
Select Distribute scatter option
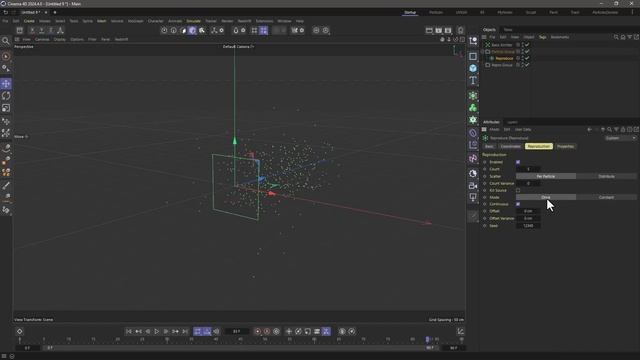click(x=607, y=176)
